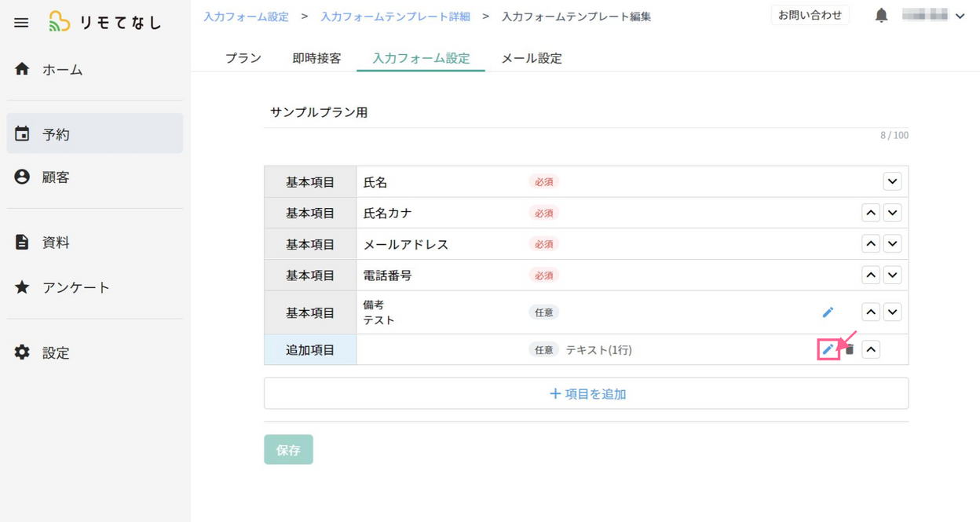Image resolution: width=980 pixels, height=522 pixels.
Task: Open the hamburger menu icon
Action: (x=21, y=23)
